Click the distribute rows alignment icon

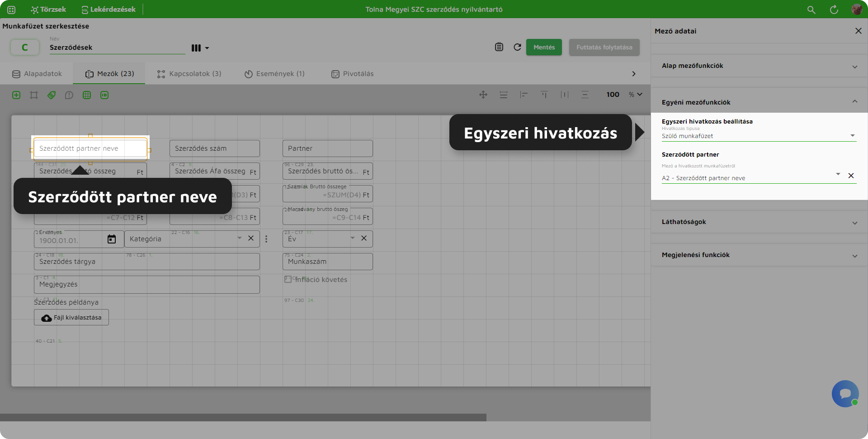(x=504, y=95)
